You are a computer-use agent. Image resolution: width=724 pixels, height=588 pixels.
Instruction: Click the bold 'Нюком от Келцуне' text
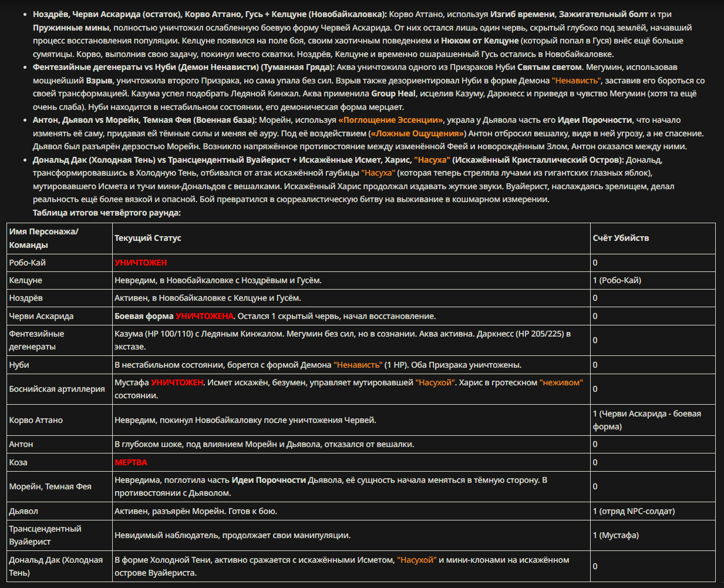click(x=480, y=41)
